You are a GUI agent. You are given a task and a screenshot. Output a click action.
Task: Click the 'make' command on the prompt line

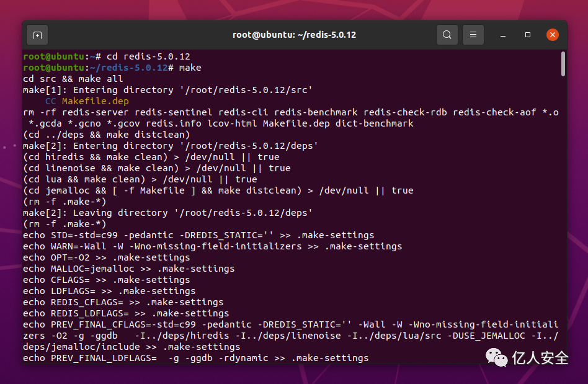(190, 68)
